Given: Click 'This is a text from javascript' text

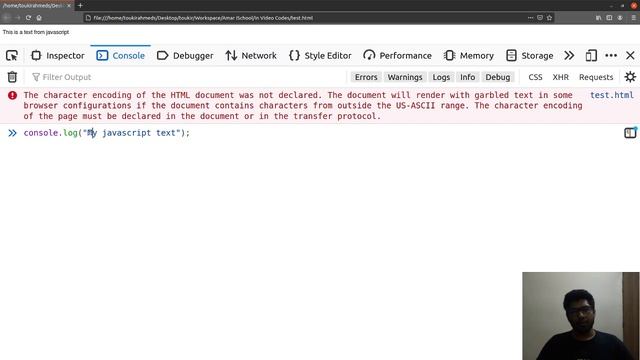Looking at the screenshot, I should pyautogui.click(x=36, y=32).
